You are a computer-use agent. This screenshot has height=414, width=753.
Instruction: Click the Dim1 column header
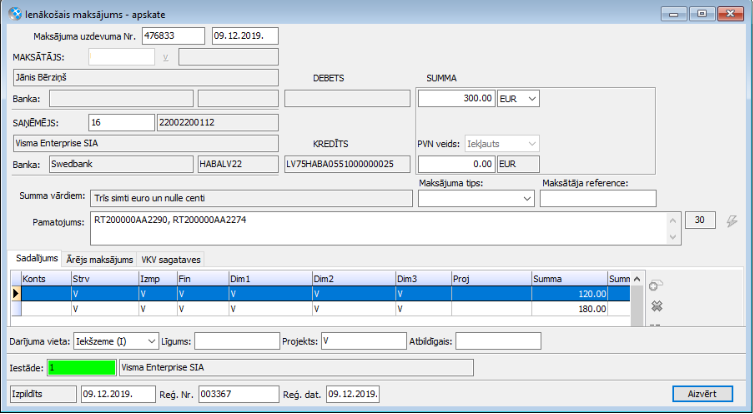(x=270, y=279)
